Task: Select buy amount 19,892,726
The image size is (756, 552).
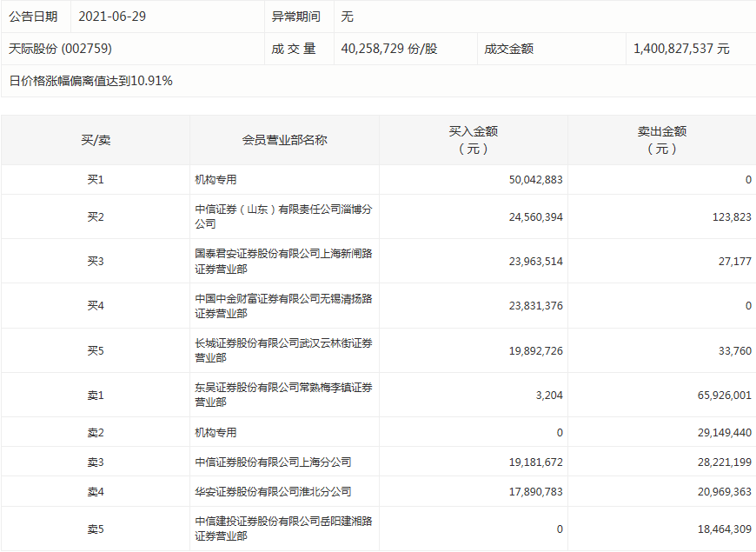Action: click(535, 351)
